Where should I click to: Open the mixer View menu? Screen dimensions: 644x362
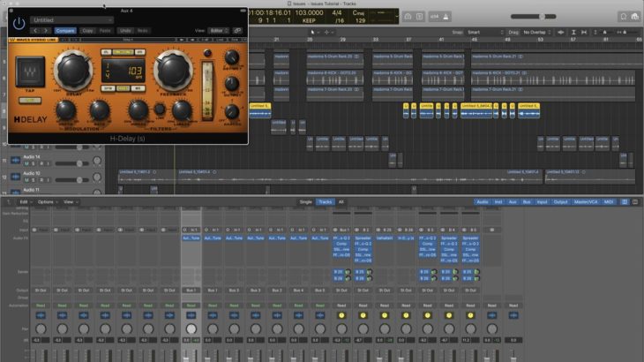[x=71, y=202]
